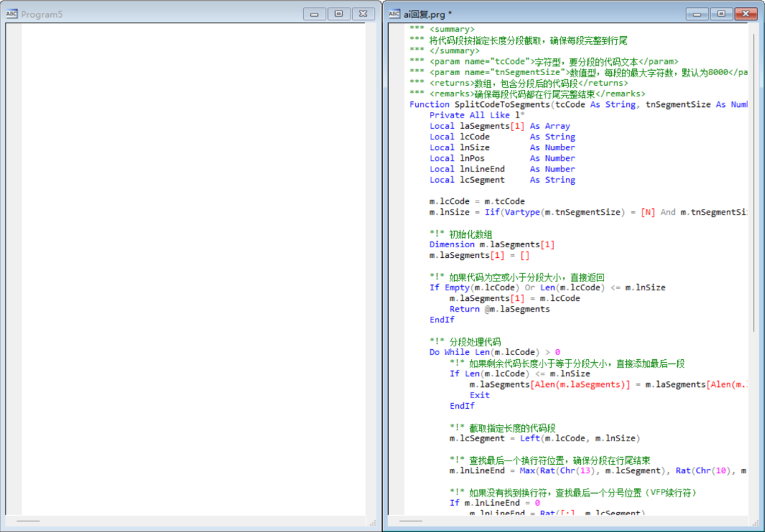
Task: Click the Local lnPos As Number line
Action: [x=502, y=158]
